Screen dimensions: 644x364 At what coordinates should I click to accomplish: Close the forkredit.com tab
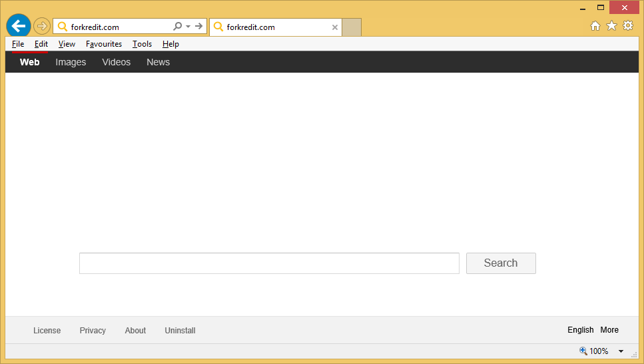(335, 27)
